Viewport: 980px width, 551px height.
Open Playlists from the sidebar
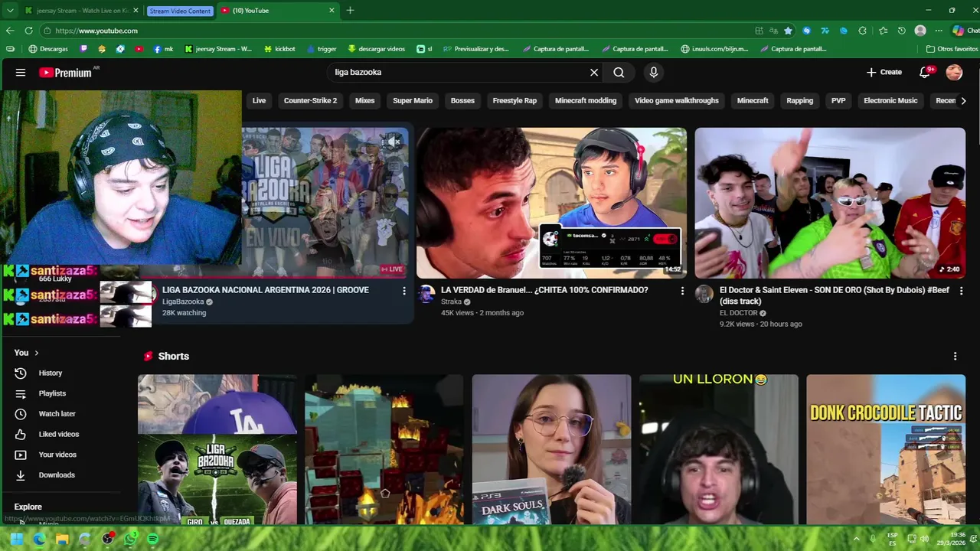pyautogui.click(x=52, y=393)
